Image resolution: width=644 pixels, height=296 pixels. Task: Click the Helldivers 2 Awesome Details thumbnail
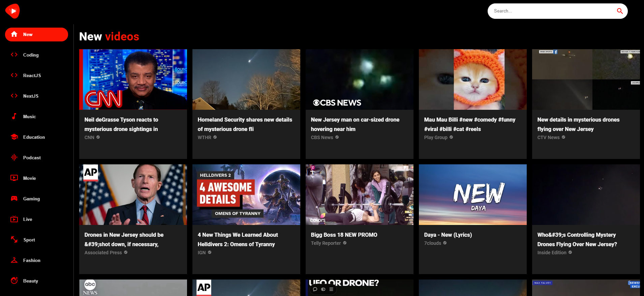pos(246,195)
